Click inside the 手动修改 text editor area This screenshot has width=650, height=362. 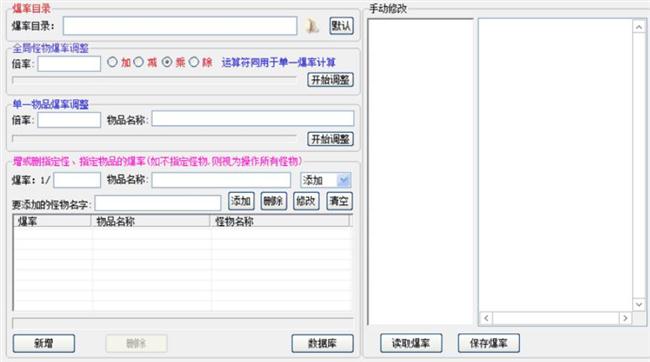[x=555, y=165]
